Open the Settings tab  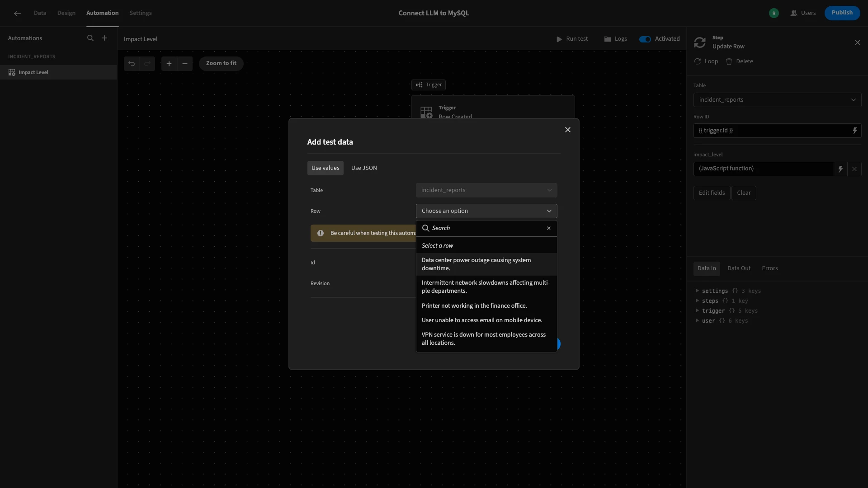coord(141,13)
